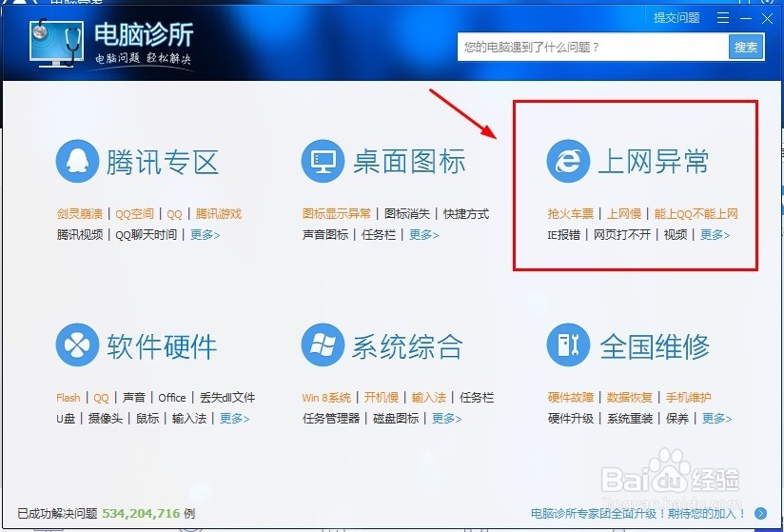Select IE报错 link
This screenshot has width=784, height=532.
pos(564,234)
